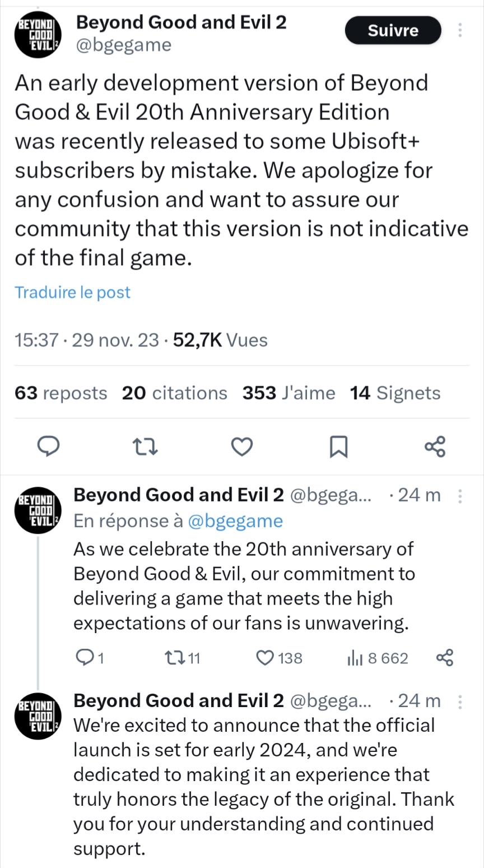Tap the Suivre follow button

[393, 30]
